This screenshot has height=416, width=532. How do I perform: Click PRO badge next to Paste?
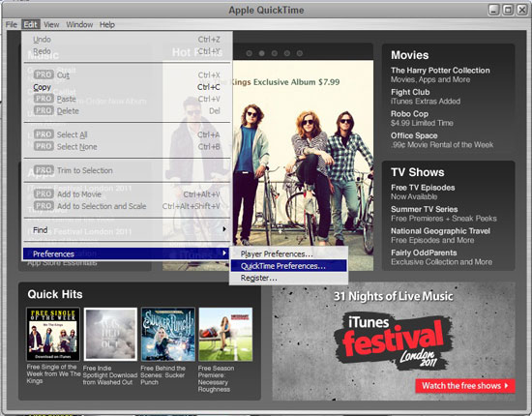click(x=44, y=99)
